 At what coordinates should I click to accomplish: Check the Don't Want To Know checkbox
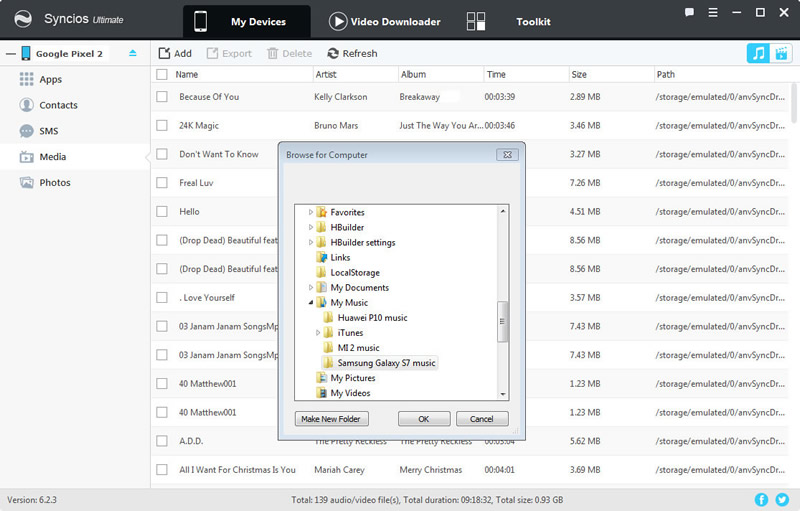coord(162,154)
